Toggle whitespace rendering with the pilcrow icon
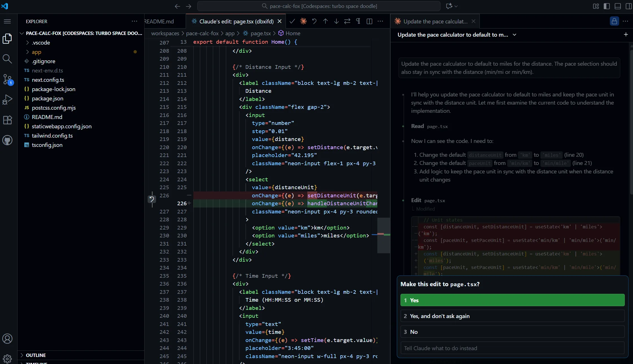633x364 pixels. coord(358,21)
